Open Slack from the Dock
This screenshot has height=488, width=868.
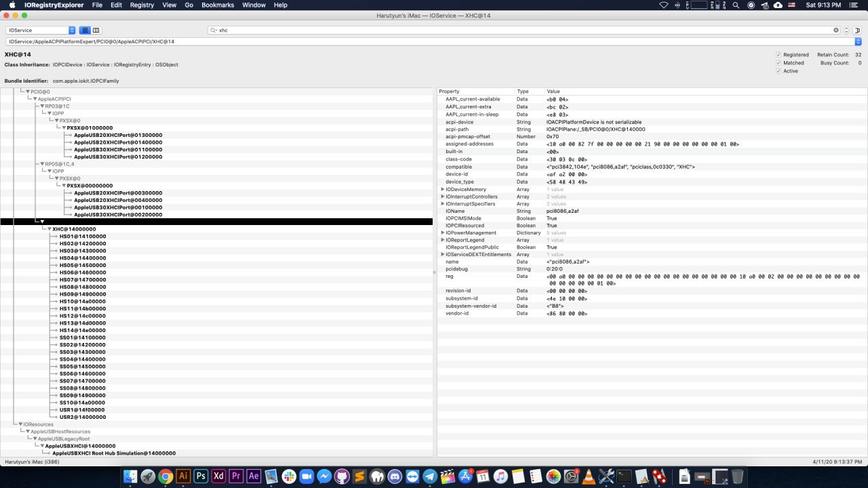point(289,476)
